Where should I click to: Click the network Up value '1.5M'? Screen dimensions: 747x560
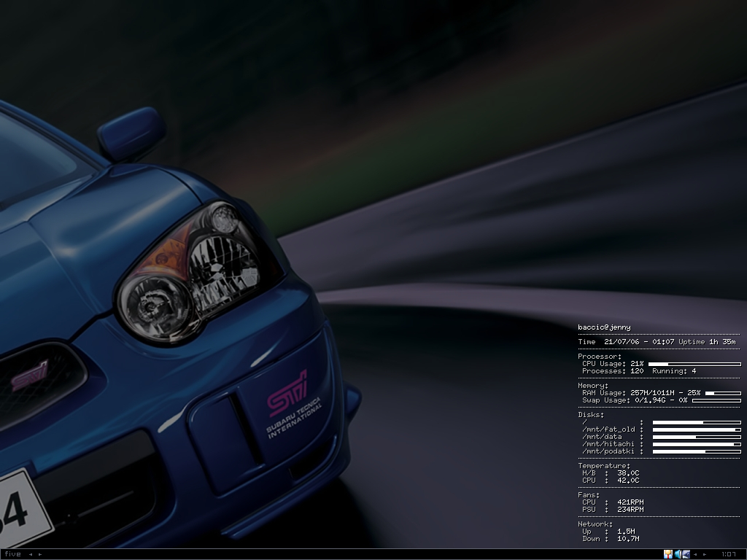click(x=626, y=532)
